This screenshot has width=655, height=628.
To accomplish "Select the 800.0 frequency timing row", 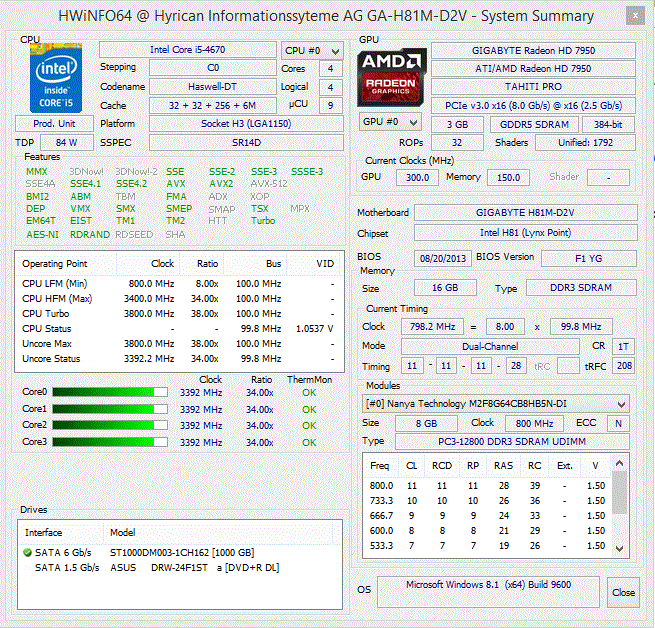I will (x=487, y=486).
